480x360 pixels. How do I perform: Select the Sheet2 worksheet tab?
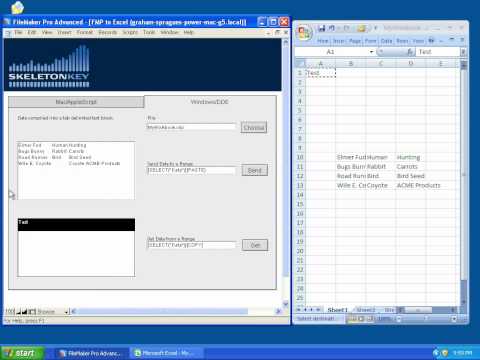point(365,310)
